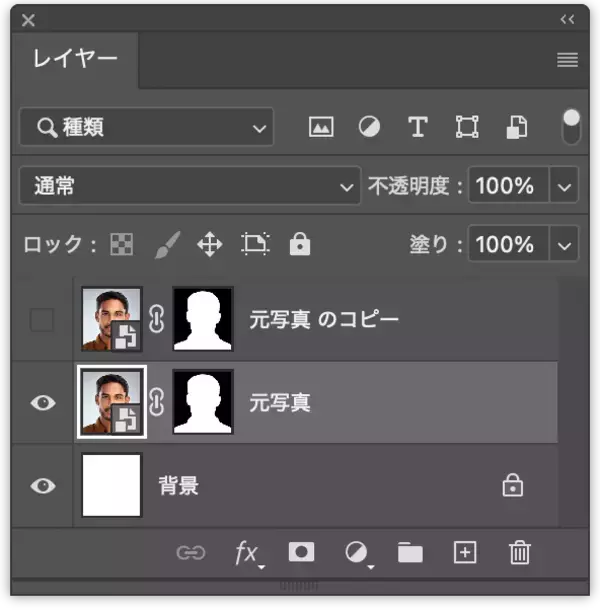Open the fx layer style menu

tap(249, 554)
